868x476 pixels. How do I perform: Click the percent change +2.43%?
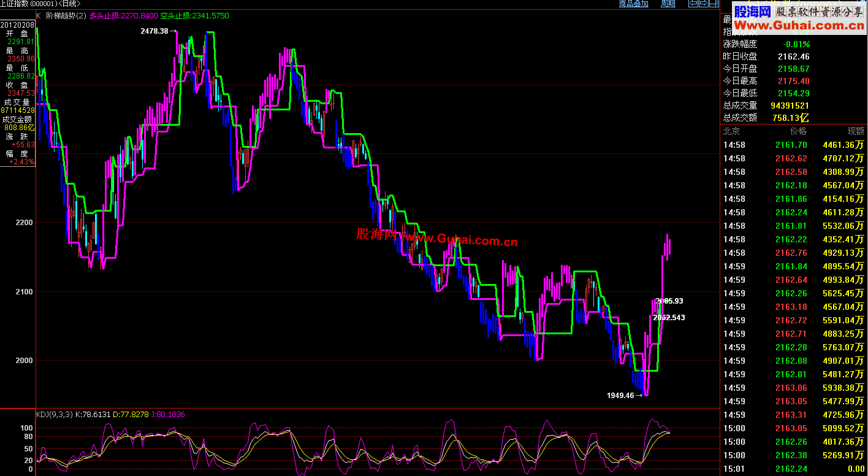pyautogui.click(x=21, y=162)
